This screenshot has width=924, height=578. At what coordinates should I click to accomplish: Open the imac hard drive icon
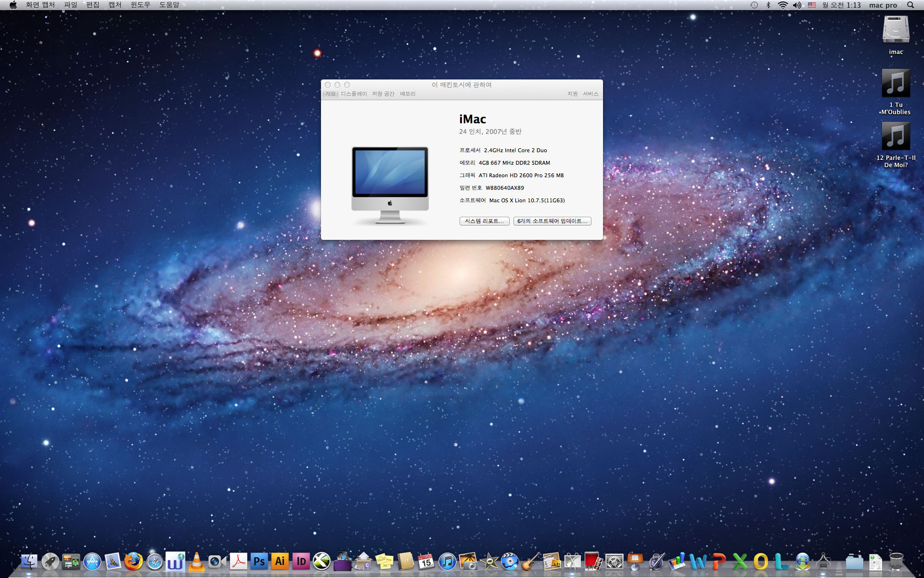coord(896,30)
